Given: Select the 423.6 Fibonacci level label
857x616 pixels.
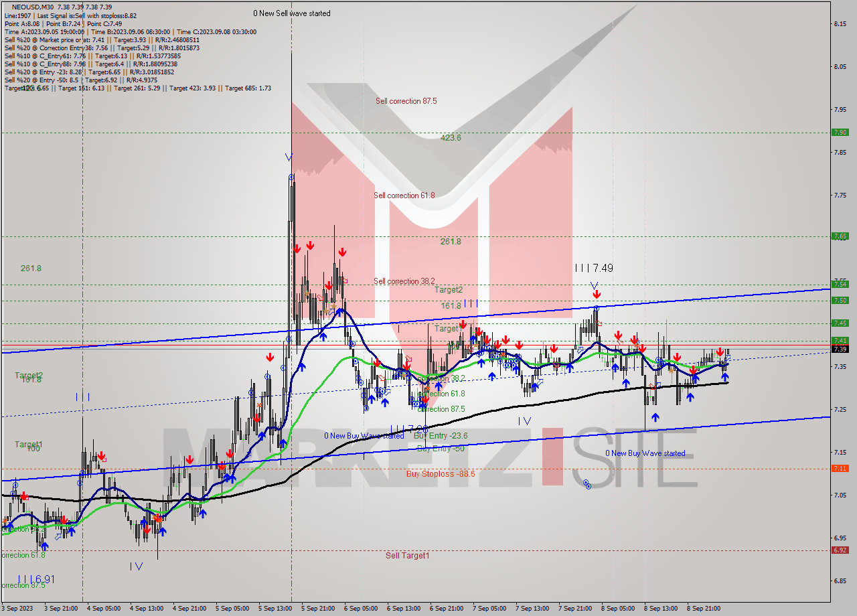Looking at the screenshot, I should click(451, 138).
